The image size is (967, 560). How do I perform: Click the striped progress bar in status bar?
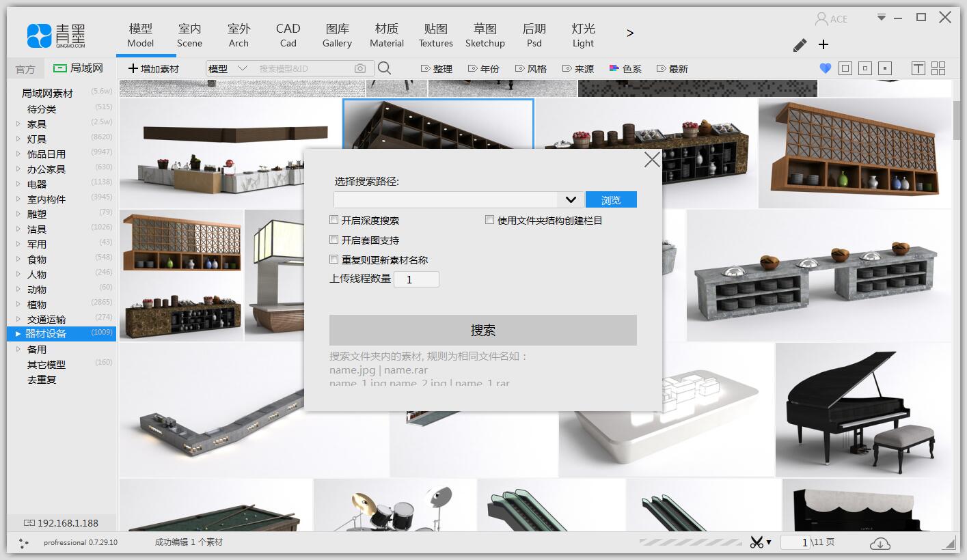pyautogui.click(x=691, y=542)
